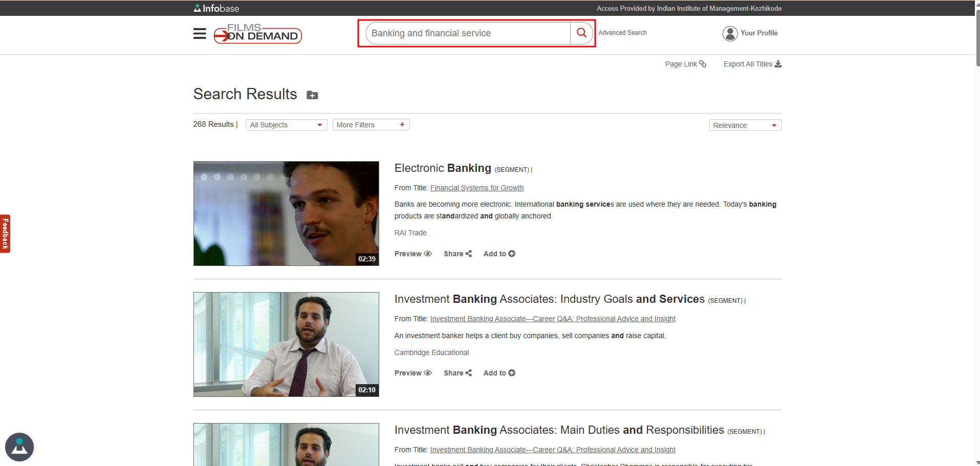Preview the Industry Goals and Services segment

(412, 373)
